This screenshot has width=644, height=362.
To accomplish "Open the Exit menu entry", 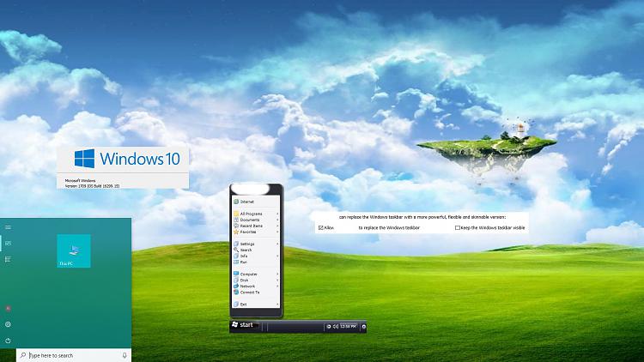I will click(256, 305).
